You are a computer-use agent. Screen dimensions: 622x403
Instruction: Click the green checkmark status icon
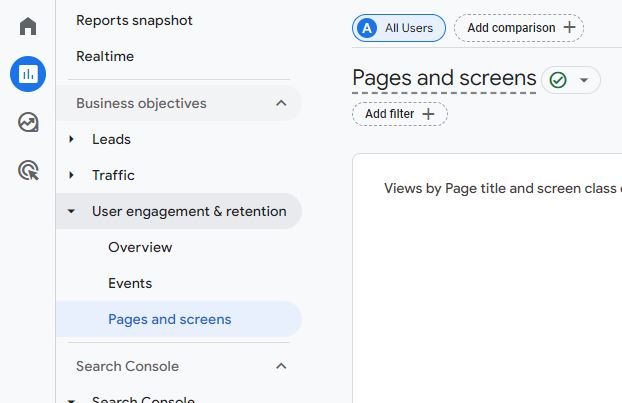coord(558,80)
